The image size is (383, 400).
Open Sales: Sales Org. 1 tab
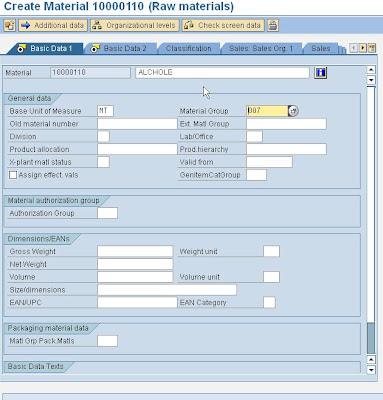[x=261, y=49]
